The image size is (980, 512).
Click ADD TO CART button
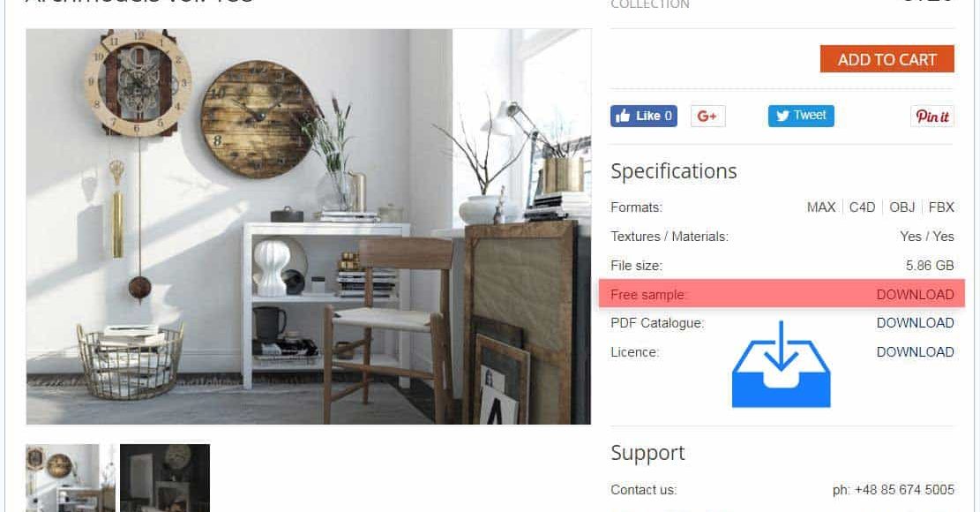click(886, 59)
